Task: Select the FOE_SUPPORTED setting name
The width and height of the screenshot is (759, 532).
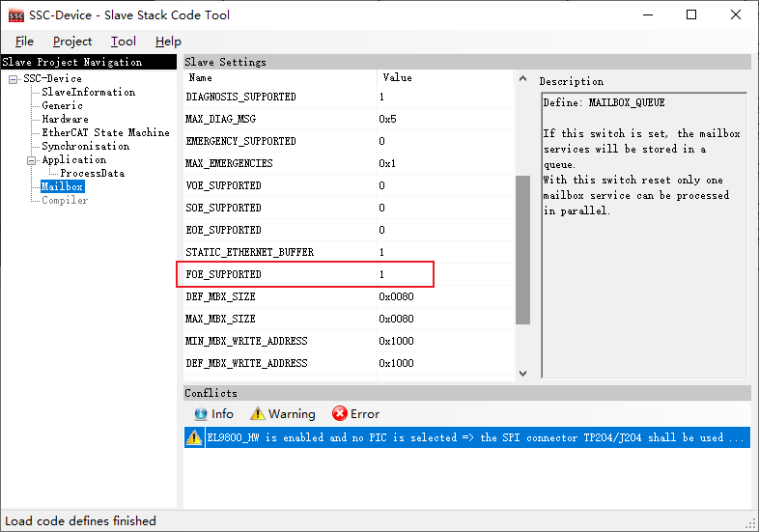Action: pos(223,275)
